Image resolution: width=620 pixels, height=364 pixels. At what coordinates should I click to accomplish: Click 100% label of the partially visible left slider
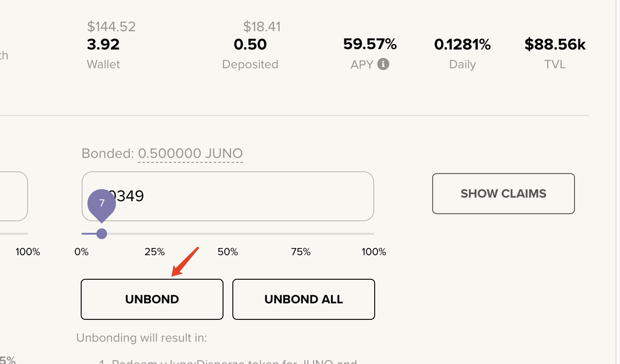[x=28, y=252]
